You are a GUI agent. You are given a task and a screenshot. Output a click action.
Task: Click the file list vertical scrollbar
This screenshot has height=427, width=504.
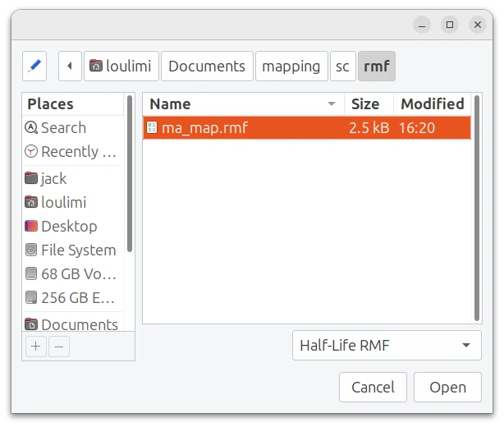click(477, 208)
